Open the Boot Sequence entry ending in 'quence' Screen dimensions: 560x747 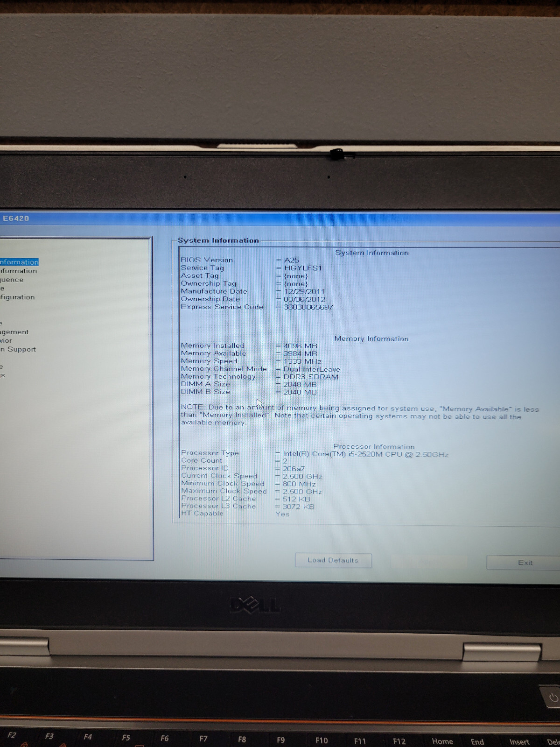[12, 280]
